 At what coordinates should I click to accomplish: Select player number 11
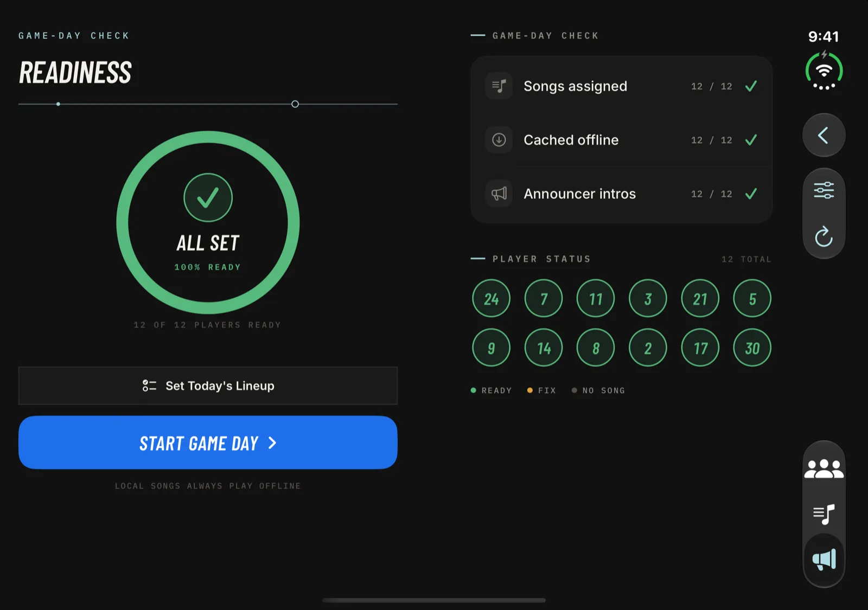(x=596, y=298)
